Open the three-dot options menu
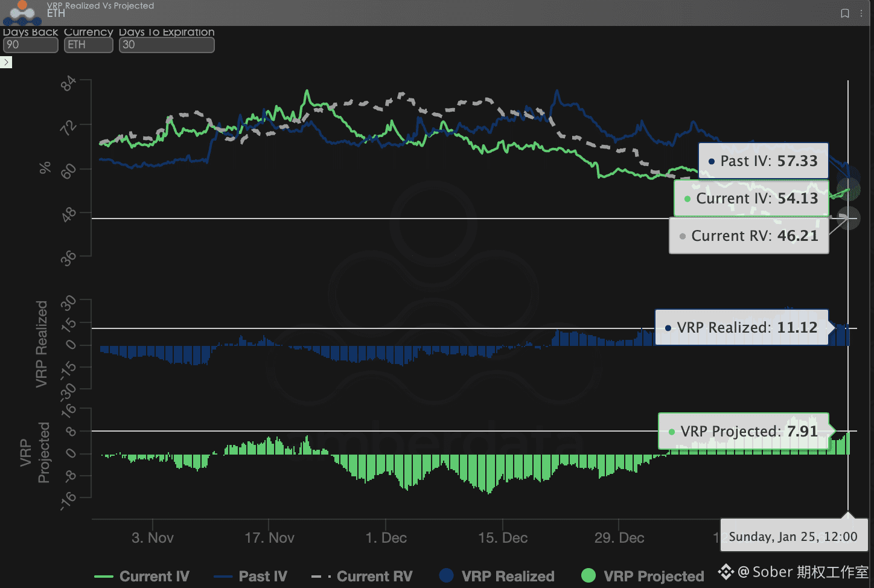 pyautogui.click(x=861, y=13)
